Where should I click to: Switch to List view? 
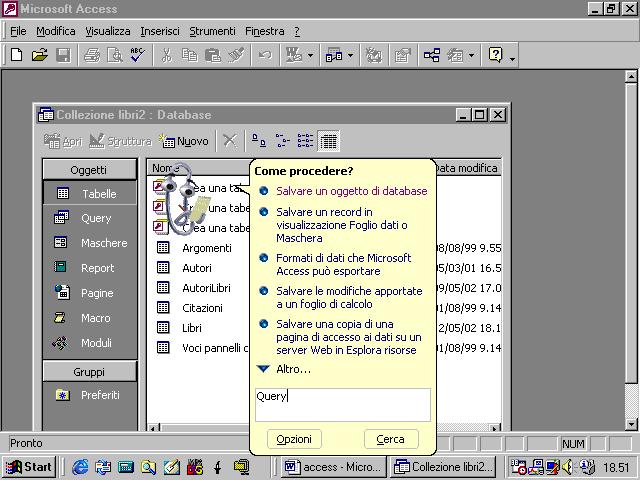point(305,141)
